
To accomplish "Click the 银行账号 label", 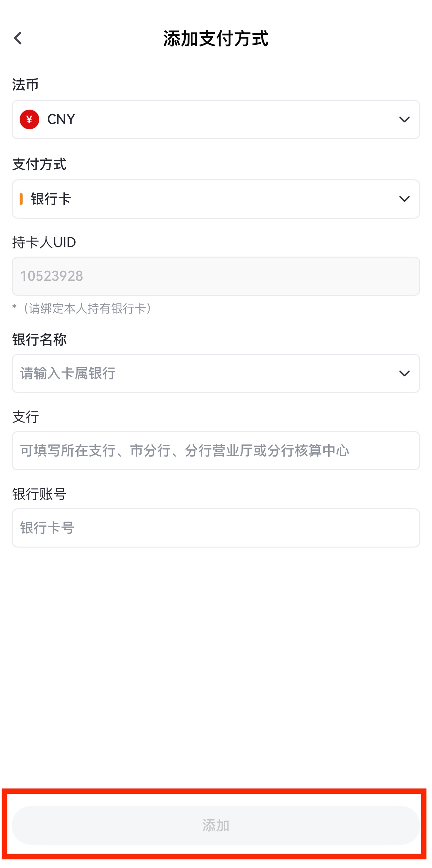I will (x=39, y=494).
